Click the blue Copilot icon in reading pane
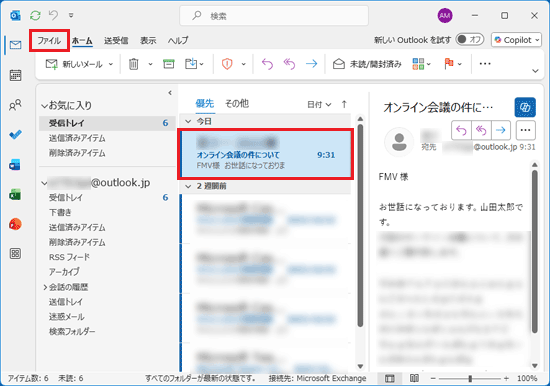Viewport: 550px width, 386px height. [x=525, y=107]
